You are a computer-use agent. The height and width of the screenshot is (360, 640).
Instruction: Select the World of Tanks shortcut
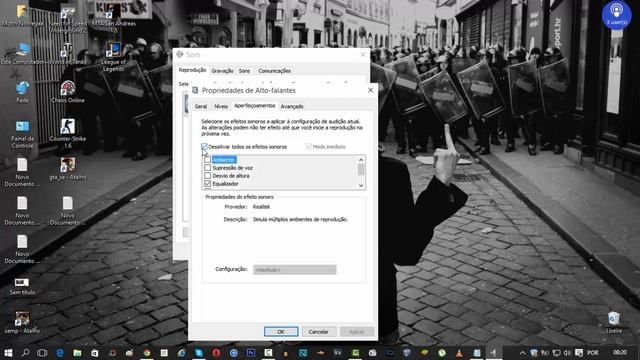tap(68, 53)
